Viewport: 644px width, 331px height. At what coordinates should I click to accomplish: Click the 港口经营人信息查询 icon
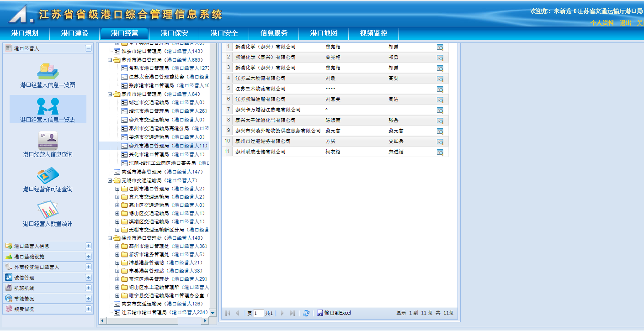pos(48,141)
